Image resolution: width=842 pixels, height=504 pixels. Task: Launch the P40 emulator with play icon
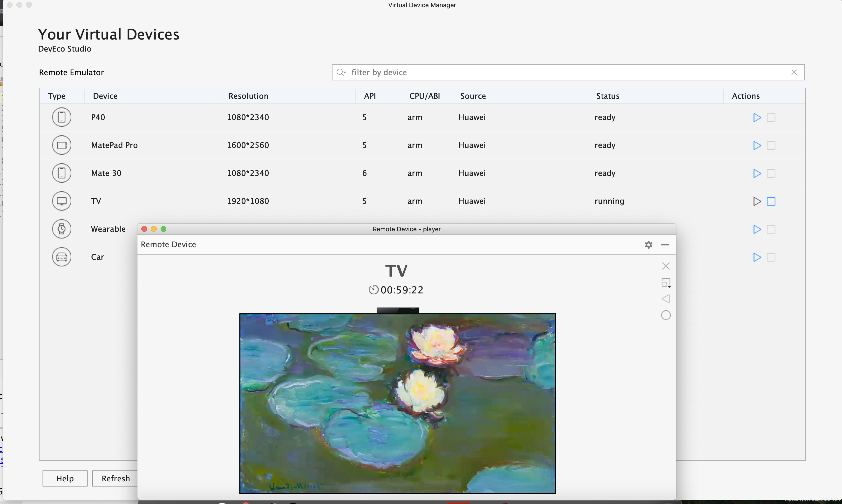(757, 118)
